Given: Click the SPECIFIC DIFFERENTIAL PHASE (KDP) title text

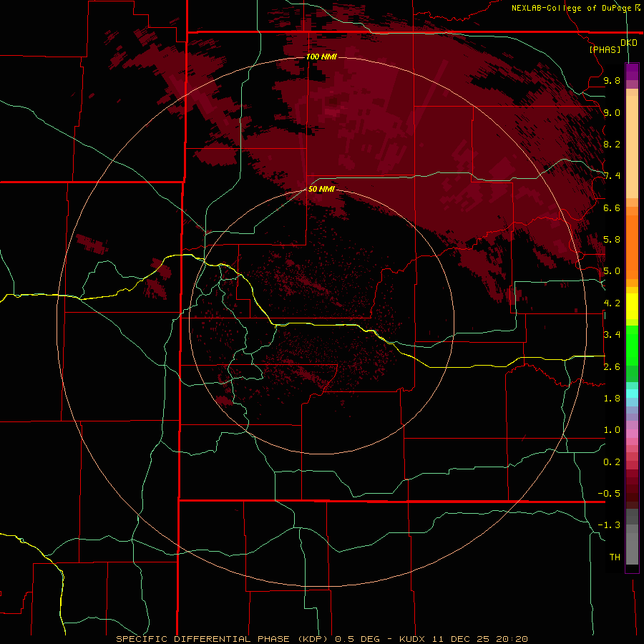Looking at the screenshot, I should pyautogui.click(x=223, y=639).
